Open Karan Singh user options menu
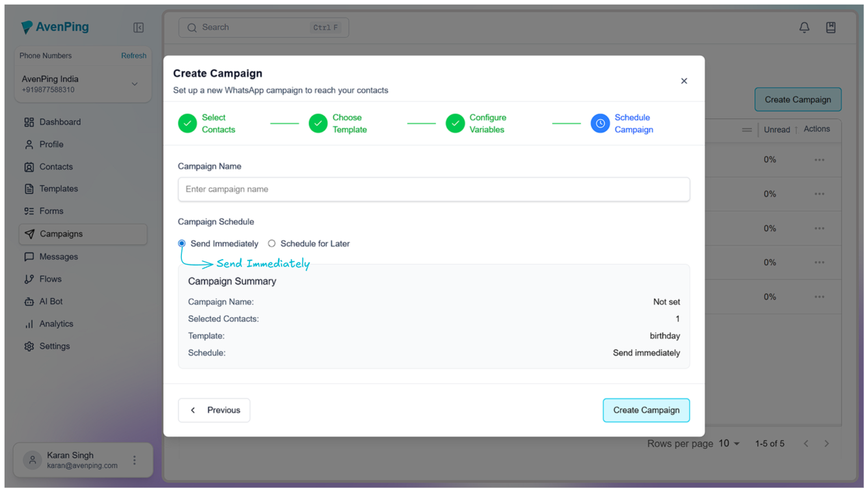This screenshot has width=868, height=492. [135, 461]
